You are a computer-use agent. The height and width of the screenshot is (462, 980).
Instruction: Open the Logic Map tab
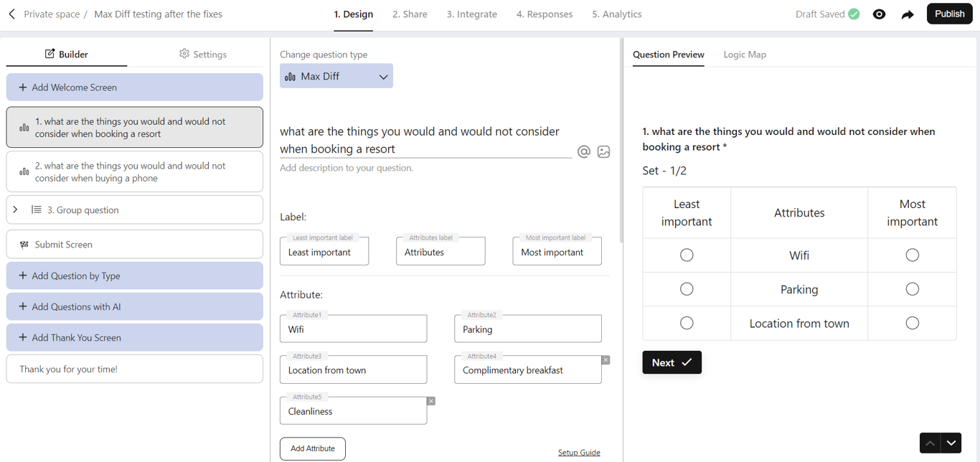pos(745,55)
